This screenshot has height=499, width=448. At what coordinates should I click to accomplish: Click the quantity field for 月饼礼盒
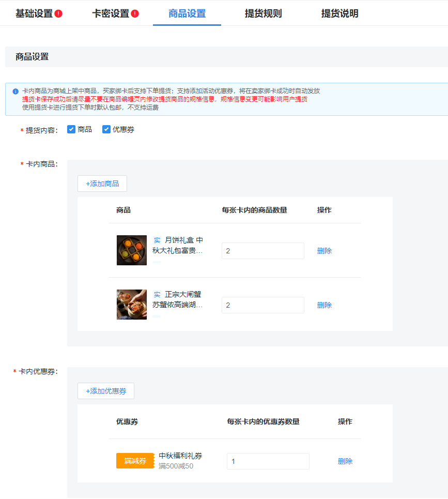[262, 250]
